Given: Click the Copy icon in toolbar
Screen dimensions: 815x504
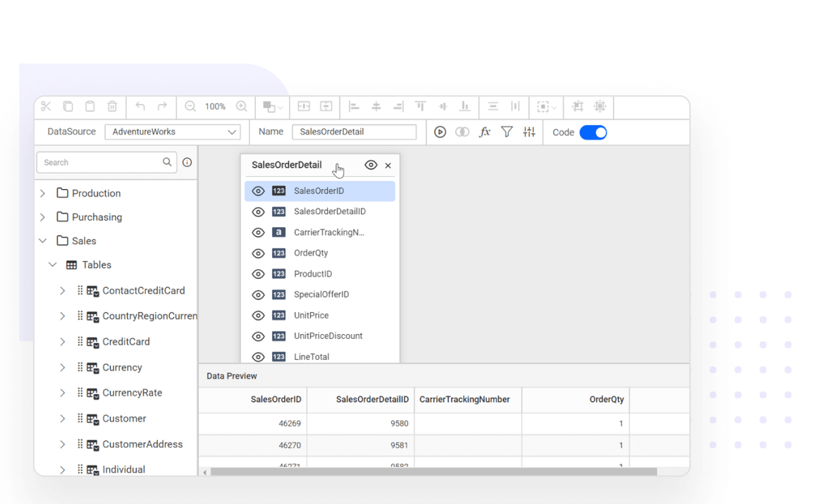Looking at the screenshot, I should pos(68,106).
